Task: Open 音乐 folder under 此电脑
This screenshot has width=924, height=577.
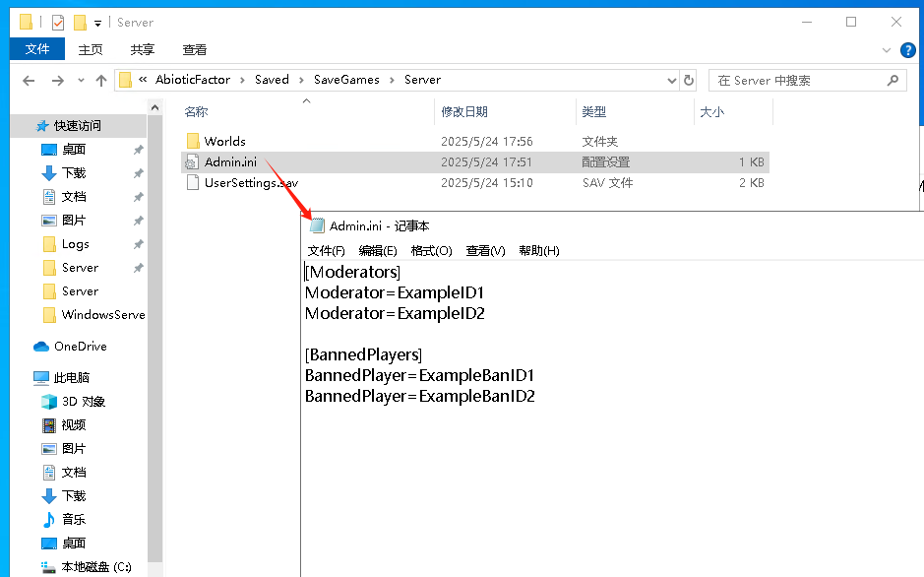Action: coord(74,519)
